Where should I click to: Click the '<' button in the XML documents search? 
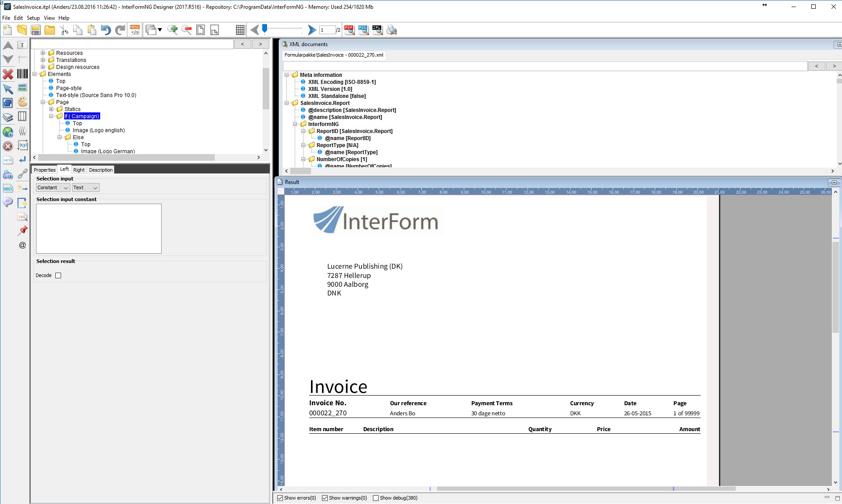(817, 66)
